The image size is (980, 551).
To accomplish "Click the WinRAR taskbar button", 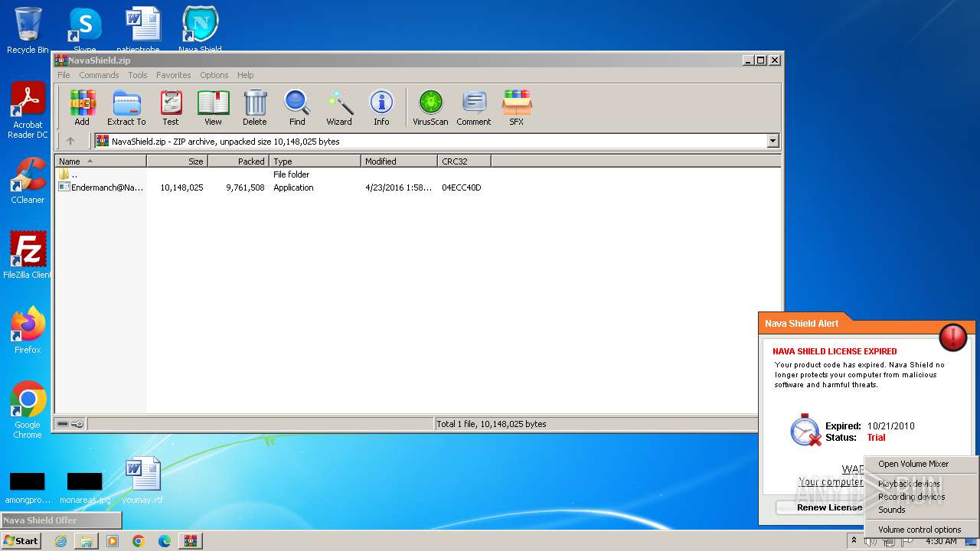I will coord(190,541).
